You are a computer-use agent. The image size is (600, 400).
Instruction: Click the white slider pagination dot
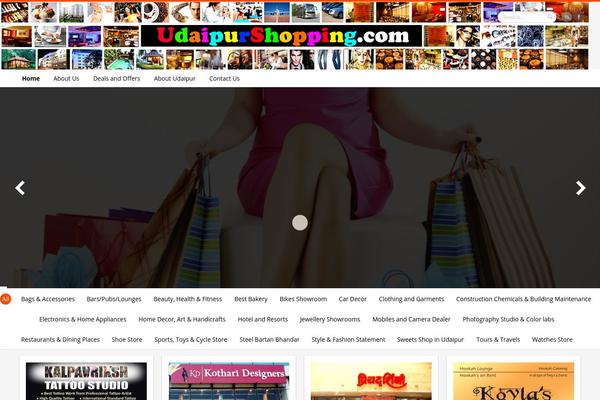coord(300,223)
